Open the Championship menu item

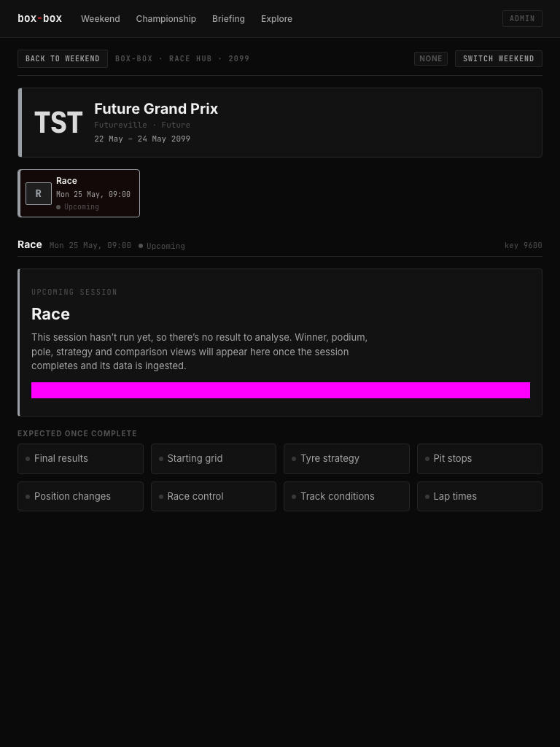click(166, 18)
